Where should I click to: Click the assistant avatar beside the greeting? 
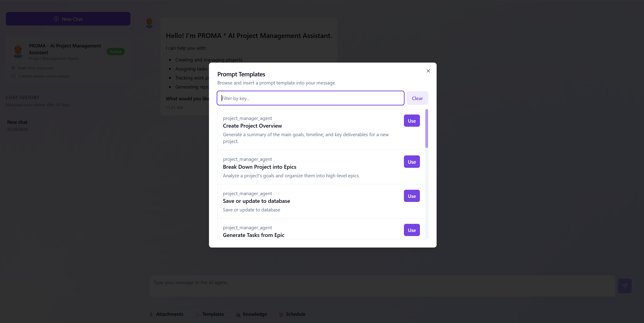(x=149, y=23)
